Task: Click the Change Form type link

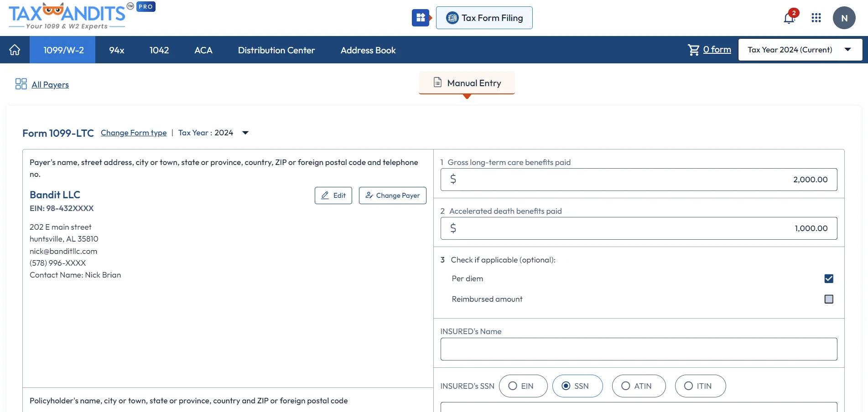Action: click(133, 133)
